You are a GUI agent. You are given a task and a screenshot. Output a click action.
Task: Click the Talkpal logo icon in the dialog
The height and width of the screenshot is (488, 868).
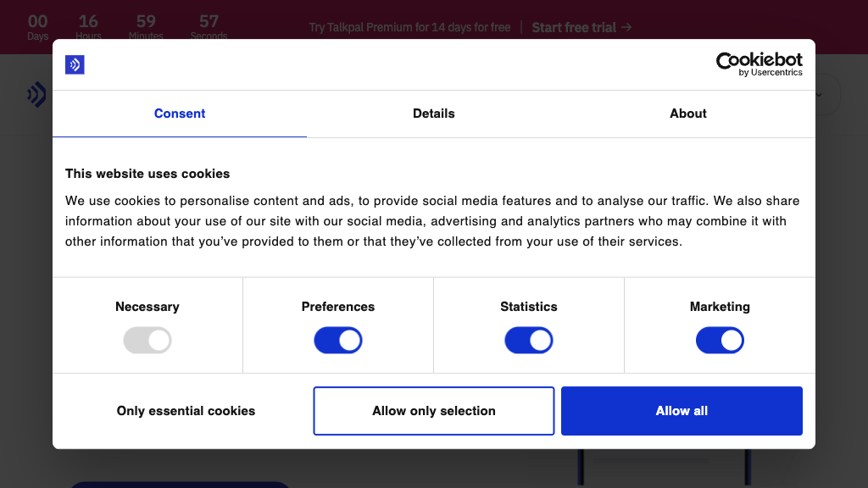[x=75, y=64]
